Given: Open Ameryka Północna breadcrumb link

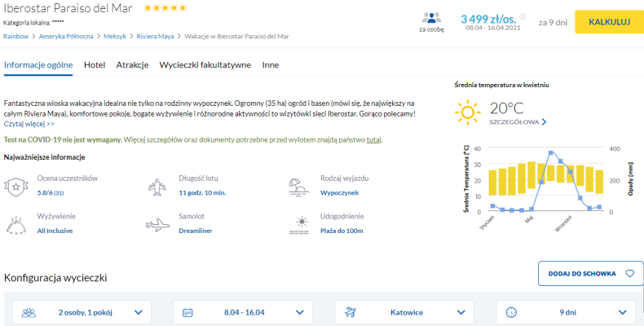Looking at the screenshot, I should click(66, 36).
